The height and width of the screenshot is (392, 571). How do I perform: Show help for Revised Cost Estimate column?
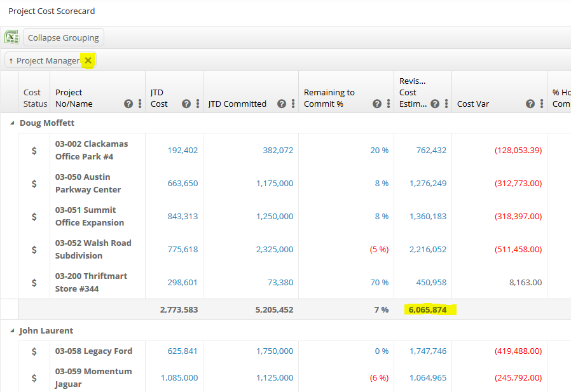pyautogui.click(x=435, y=104)
